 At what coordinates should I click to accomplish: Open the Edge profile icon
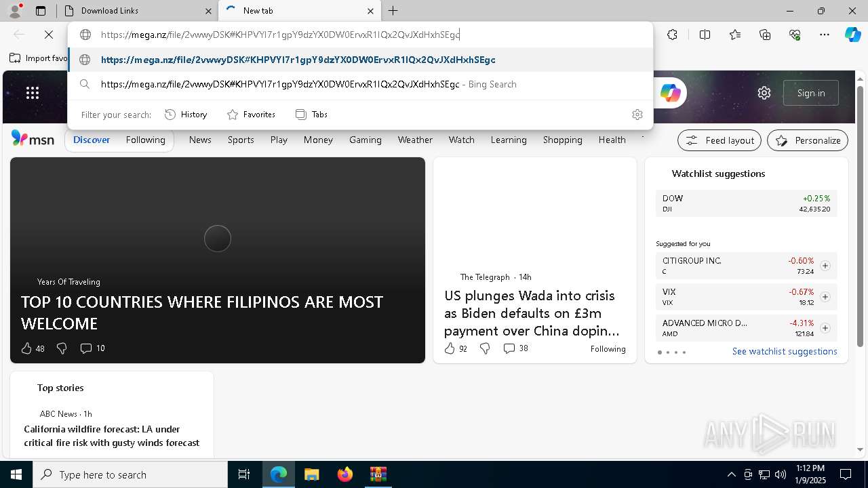14,11
